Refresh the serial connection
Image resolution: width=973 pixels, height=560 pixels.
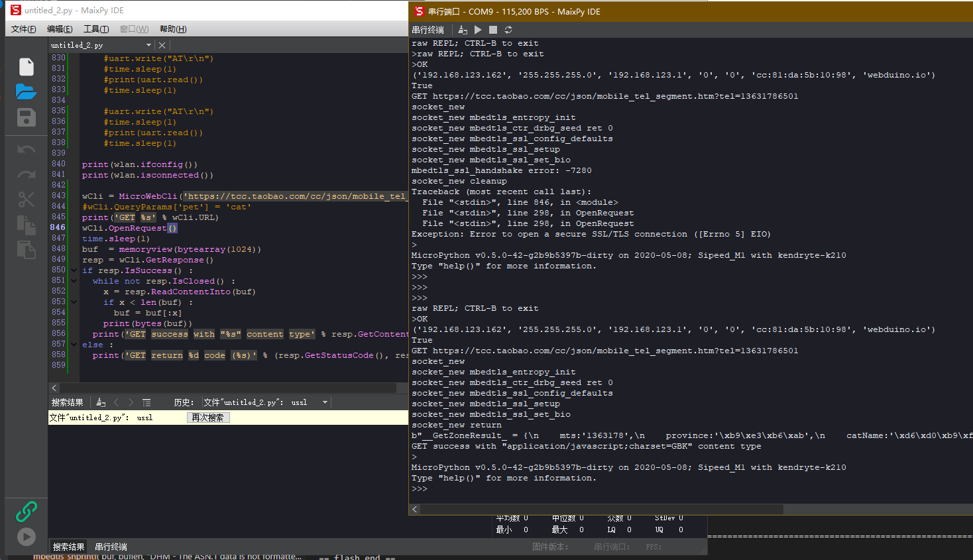(x=508, y=29)
